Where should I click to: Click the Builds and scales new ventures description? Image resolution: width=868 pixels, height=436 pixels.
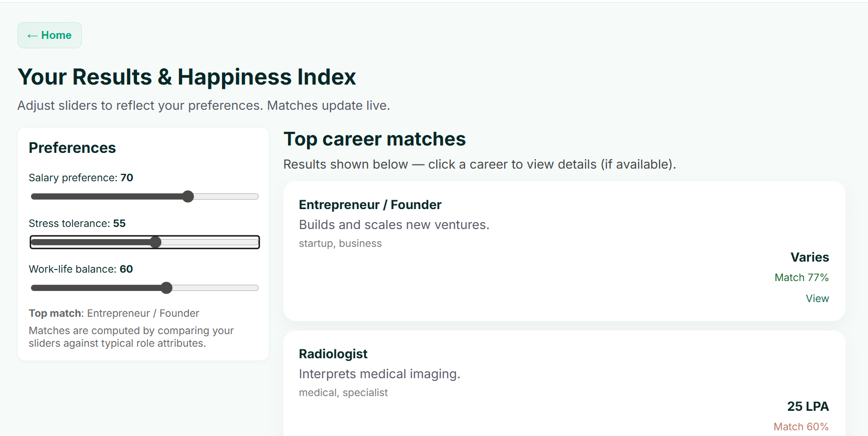point(394,224)
